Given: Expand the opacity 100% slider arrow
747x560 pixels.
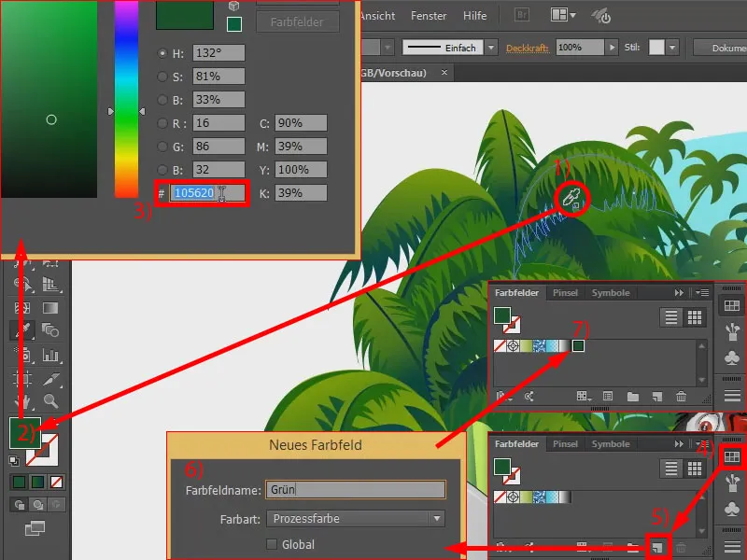Looking at the screenshot, I should pos(612,48).
